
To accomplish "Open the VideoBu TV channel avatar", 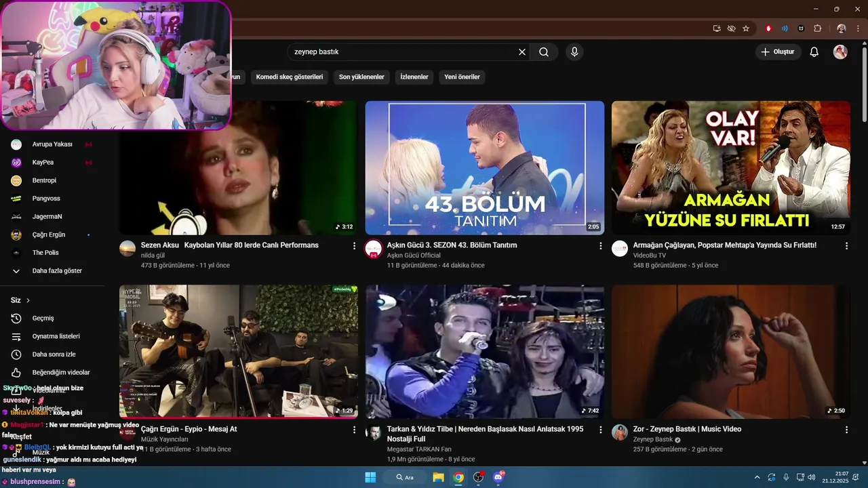I will pos(620,248).
